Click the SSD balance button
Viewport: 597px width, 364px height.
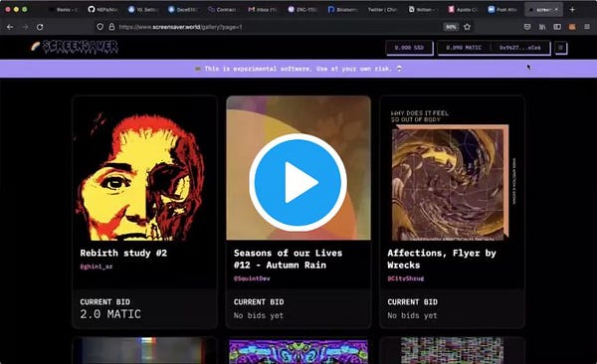[x=409, y=48]
